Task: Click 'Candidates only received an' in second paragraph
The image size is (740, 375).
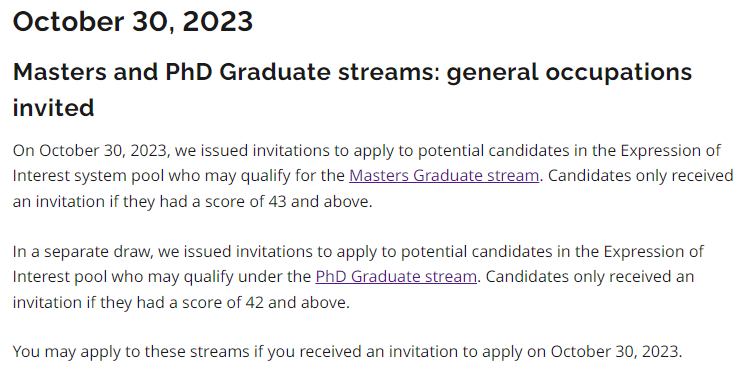Action: click(x=590, y=276)
